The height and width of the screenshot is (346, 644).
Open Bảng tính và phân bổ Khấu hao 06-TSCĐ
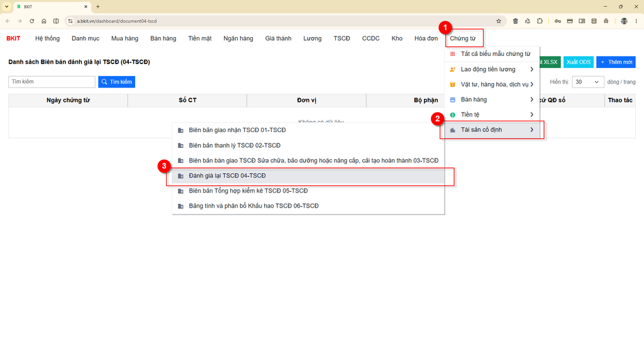[308, 206]
